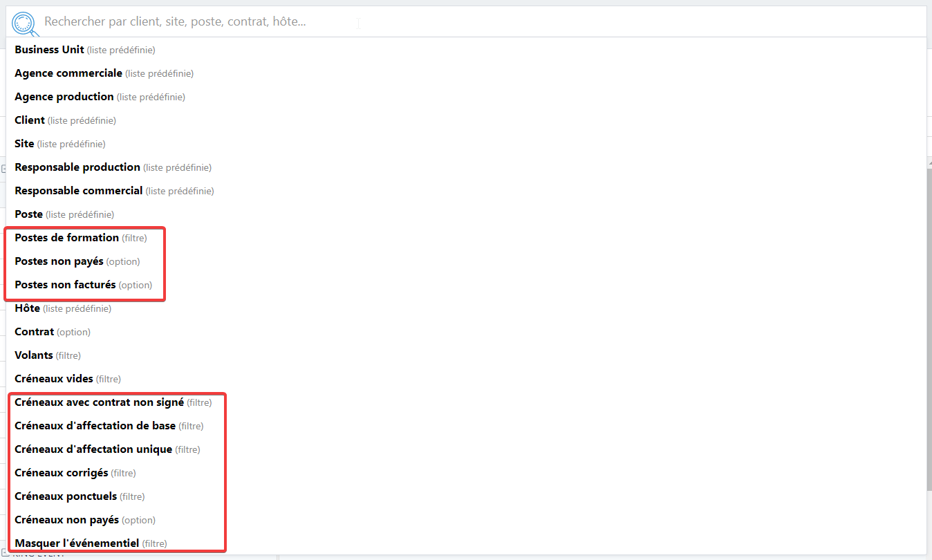Select 'Masquer l'événementiel' filter
Screen dimensions: 932x560
point(77,543)
